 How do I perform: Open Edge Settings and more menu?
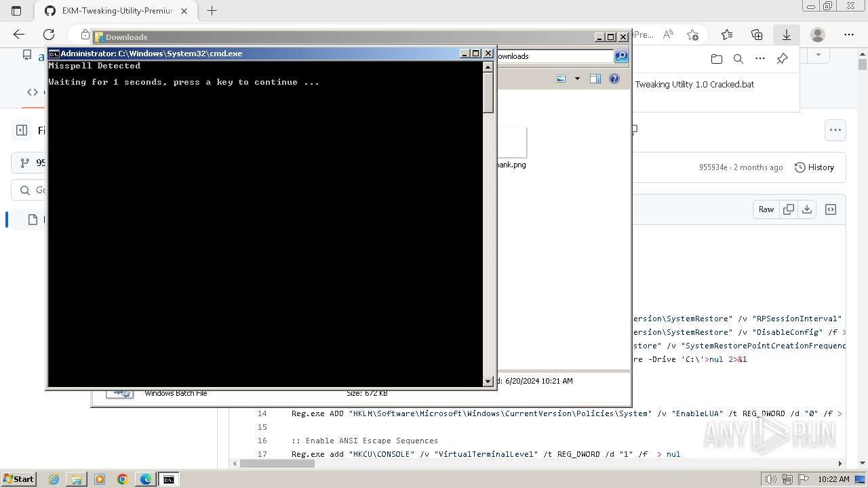[849, 35]
